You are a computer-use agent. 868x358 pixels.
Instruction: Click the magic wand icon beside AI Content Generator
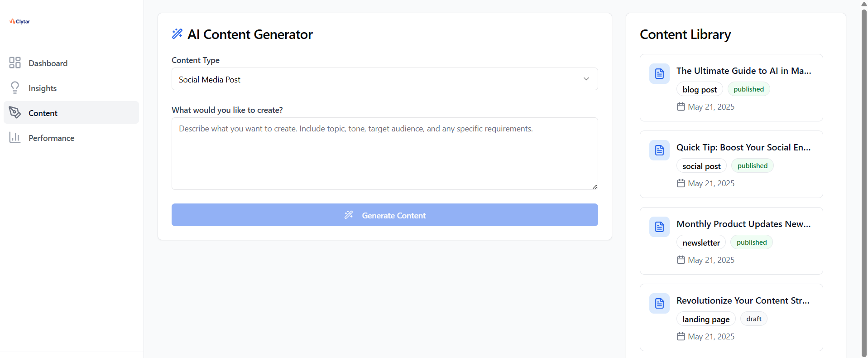coord(177,34)
